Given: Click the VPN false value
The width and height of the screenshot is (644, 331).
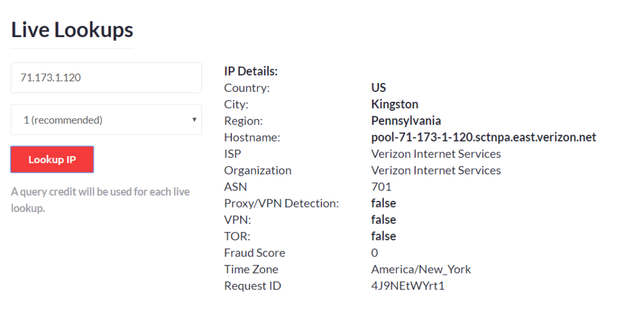Looking at the screenshot, I should pos(383,220).
